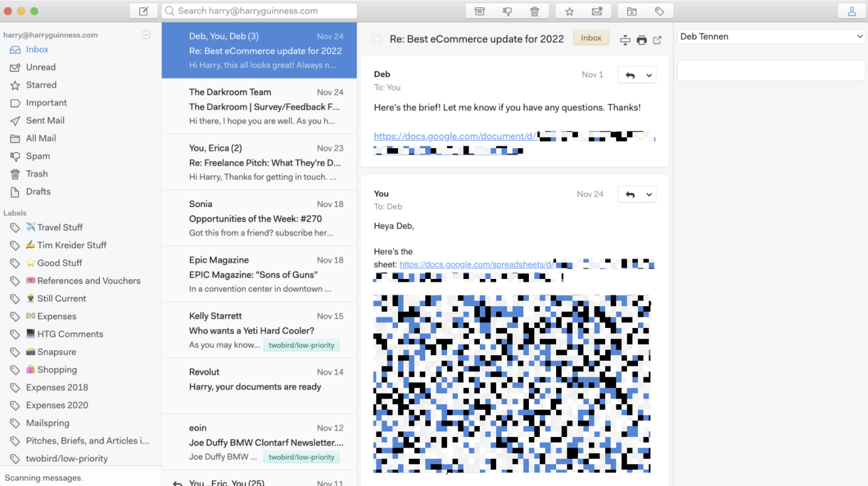The width and height of the screenshot is (868, 486).
Task: Click in the search mailbox field
Action: tap(259, 11)
